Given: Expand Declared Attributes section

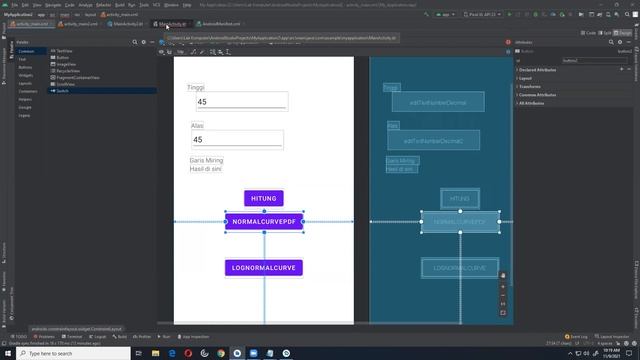Looking at the screenshot, I should 537,70.
